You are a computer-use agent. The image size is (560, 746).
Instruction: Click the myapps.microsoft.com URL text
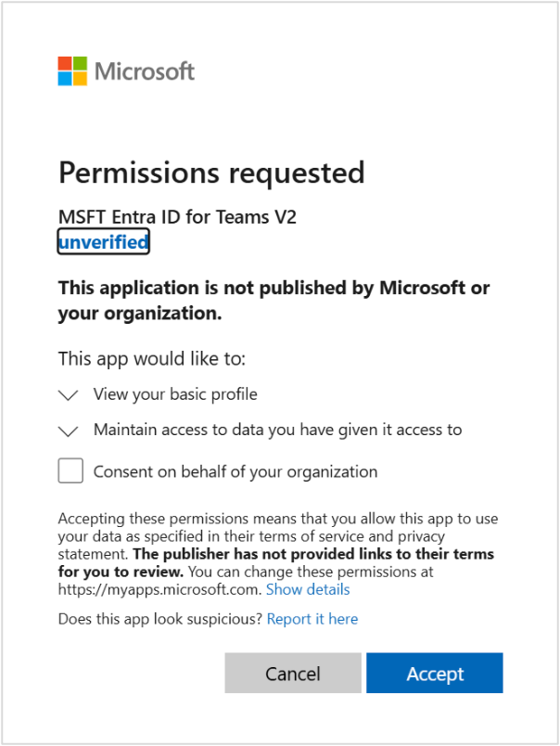(x=159, y=589)
